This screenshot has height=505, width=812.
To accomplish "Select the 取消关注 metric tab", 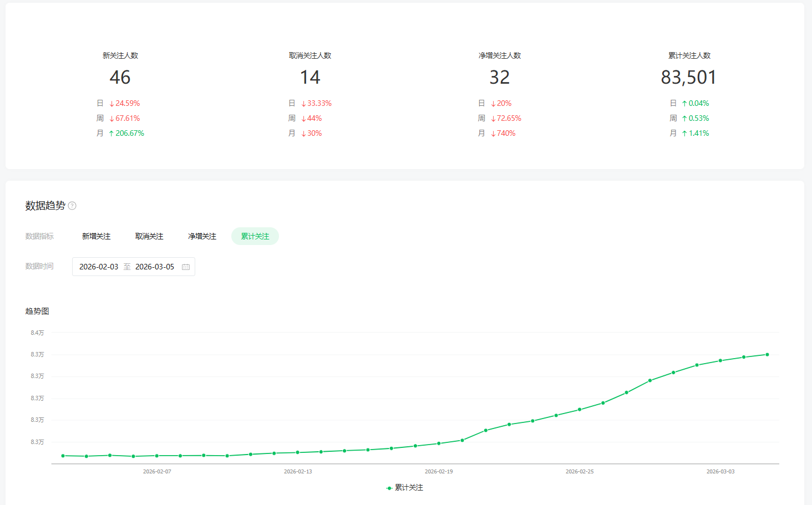I will (149, 236).
